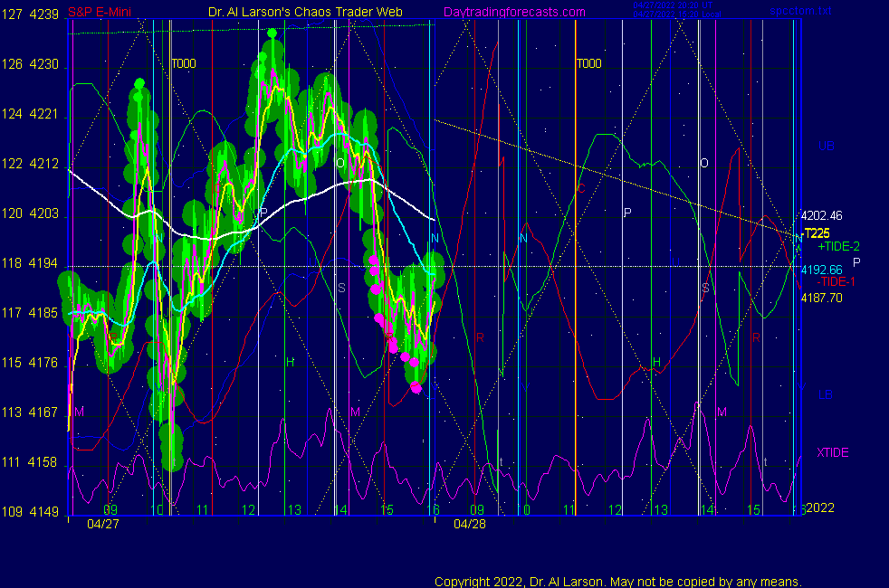Click the '113 4167' price axis label
The height and width of the screenshot is (588, 889).
click(30, 413)
